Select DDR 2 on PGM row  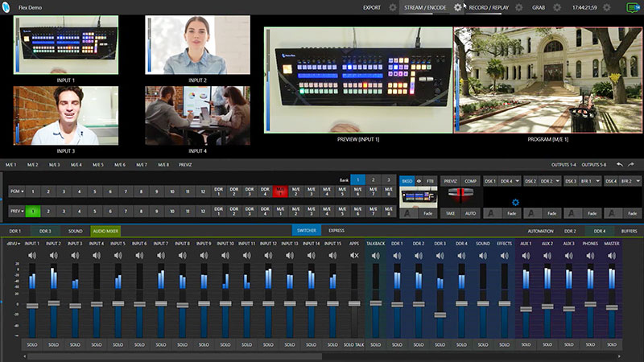234,191
